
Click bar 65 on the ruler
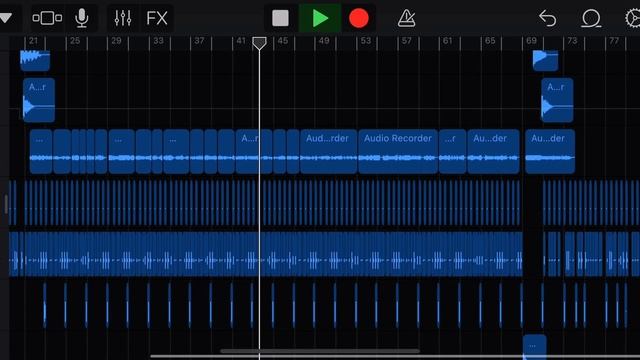(x=490, y=41)
